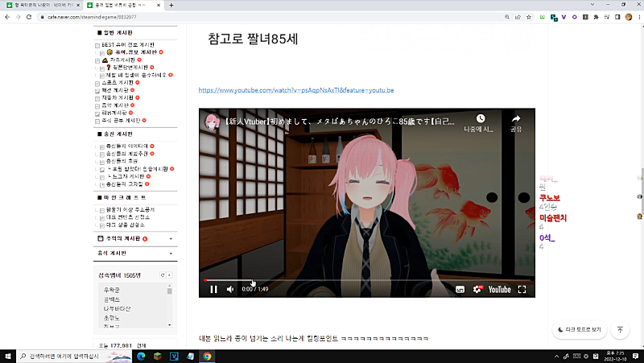Reload the current page

point(29,17)
